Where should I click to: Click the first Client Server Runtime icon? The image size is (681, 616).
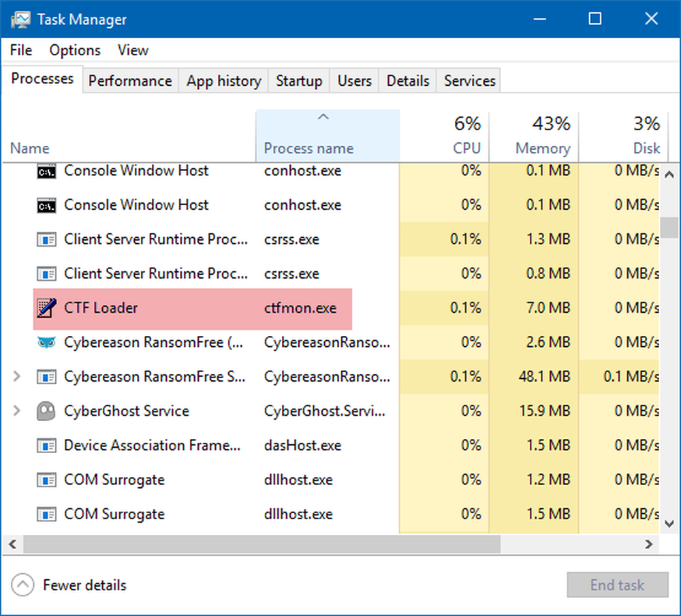pyautogui.click(x=46, y=240)
